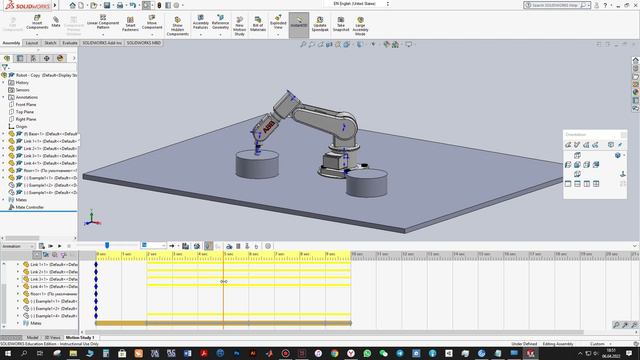640x360 pixels.
Task: Click Calculate motion study icon
Action: [x=42, y=246]
